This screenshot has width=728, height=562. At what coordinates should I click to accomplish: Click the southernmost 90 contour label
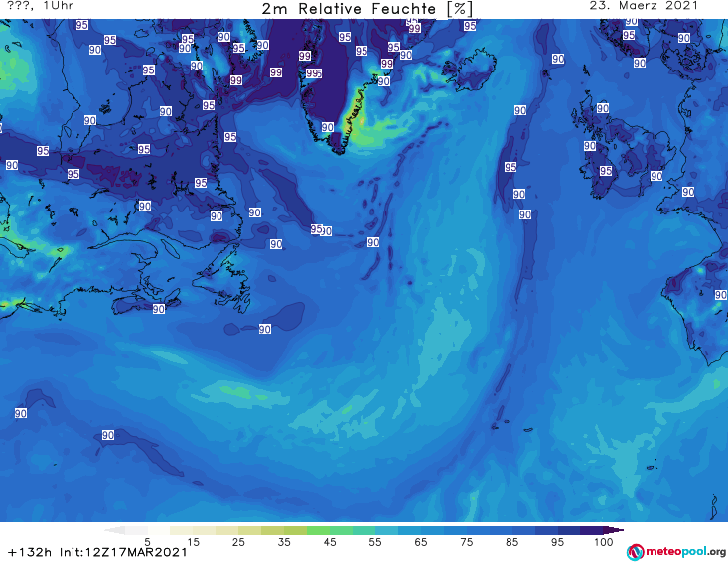pos(108,435)
